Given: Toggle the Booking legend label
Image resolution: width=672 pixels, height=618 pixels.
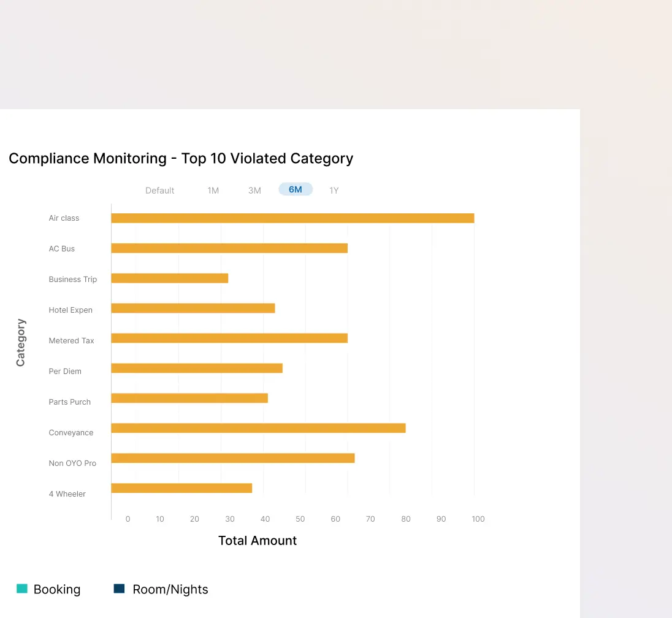Looking at the screenshot, I should pyautogui.click(x=57, y=589).
